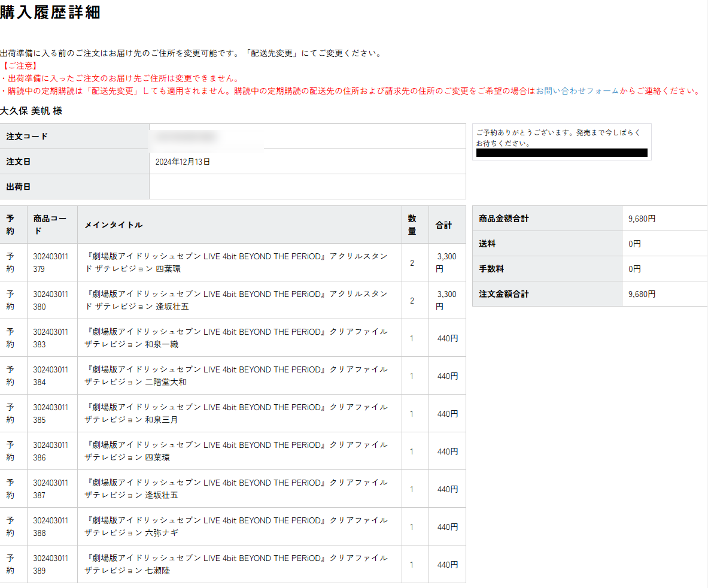Screen dimensions: 708x588
Task: Click the 3,300円 total for code 379
Action: tap(446, 263)
